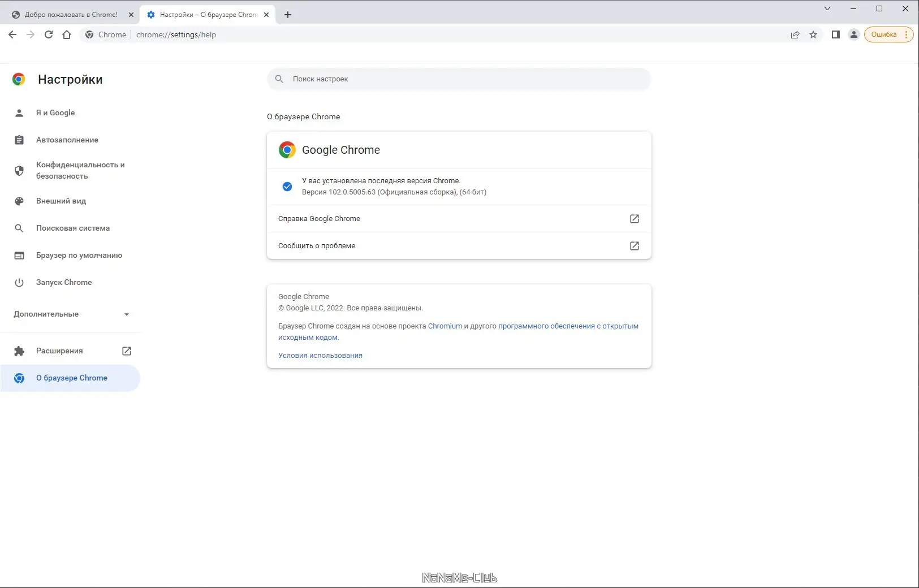Open the profile avatar icon
This screenshot has height=588, width=919.
pyautogui.click(x=854, y=34)
